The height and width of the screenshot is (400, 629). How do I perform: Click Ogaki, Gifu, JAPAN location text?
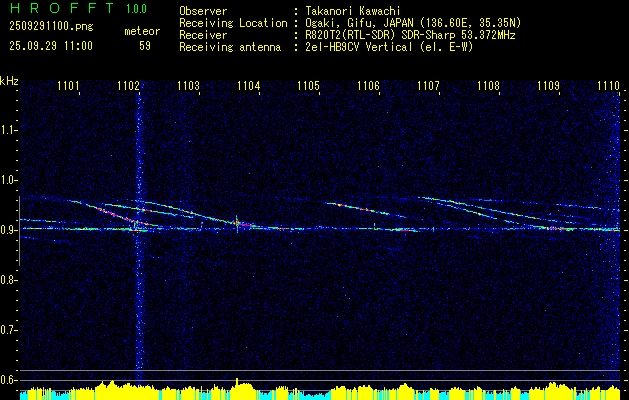point(413,23)
